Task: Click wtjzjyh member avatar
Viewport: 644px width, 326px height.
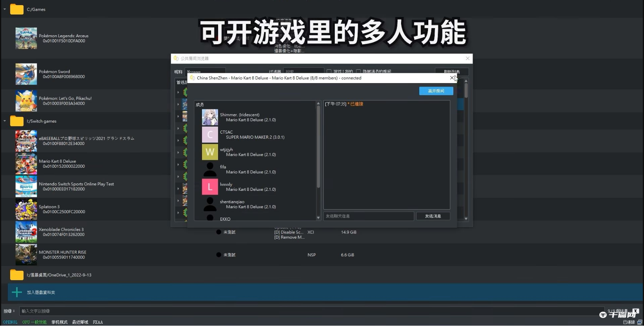Action: click(x=210, y=152)
